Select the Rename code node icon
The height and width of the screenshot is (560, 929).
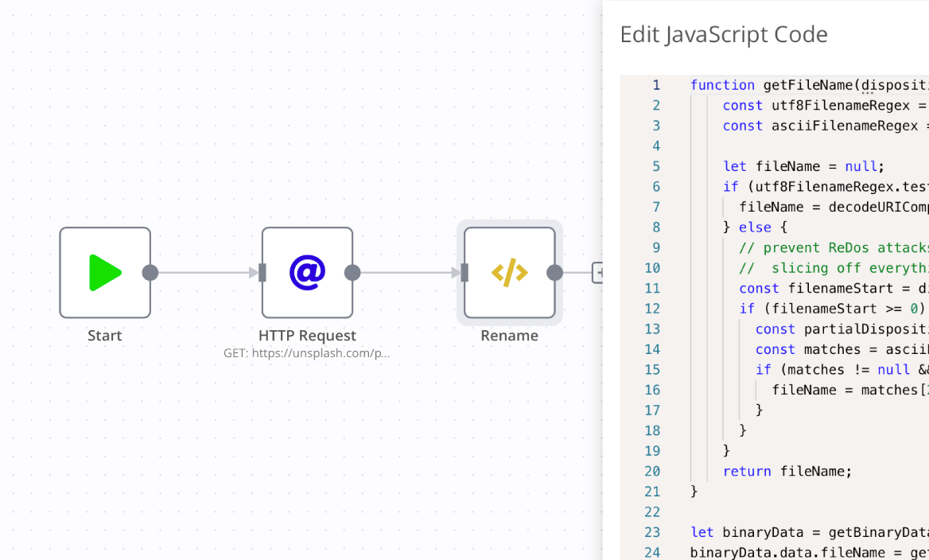(x=509, y=273)
